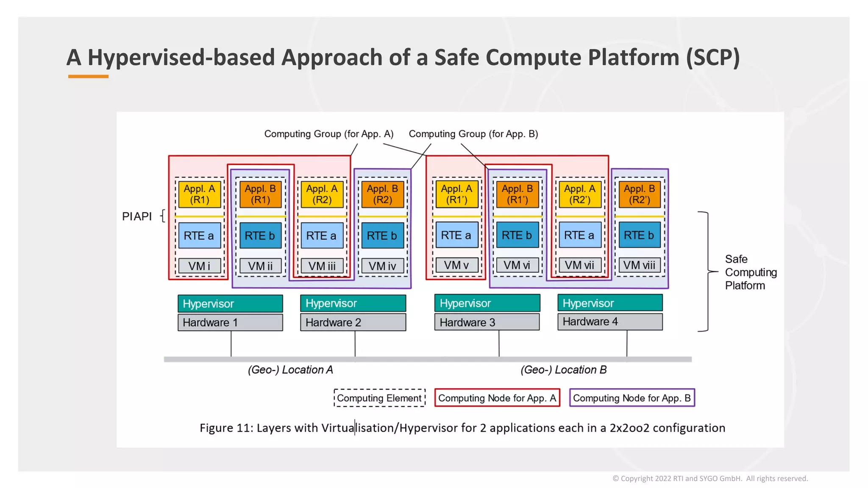Click the 'Hardware 2' box
Viewport: 868px width, 488px height.
(353, 322)
